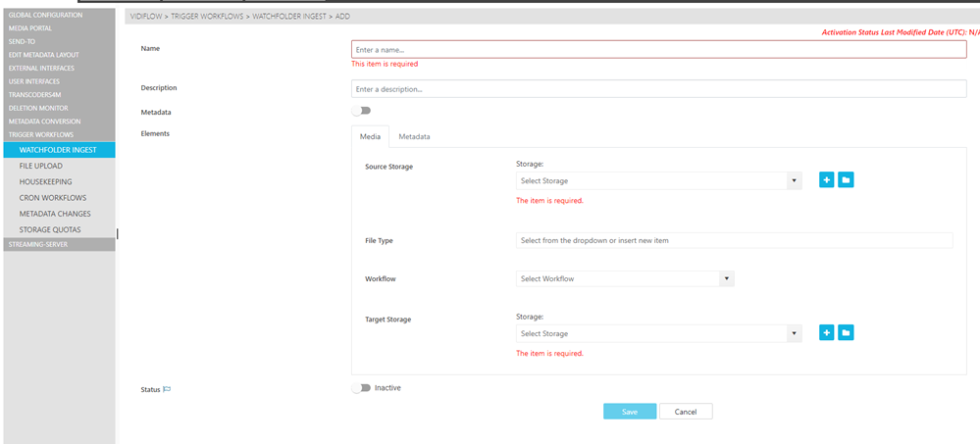
Task: Click the flag icon next to Status
Action: pyautogui.click(x=167, y=390)
